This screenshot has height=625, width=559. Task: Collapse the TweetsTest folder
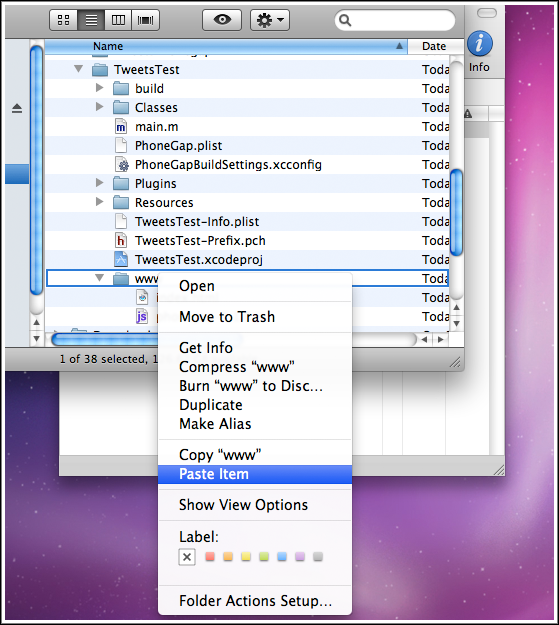[79, 69]
